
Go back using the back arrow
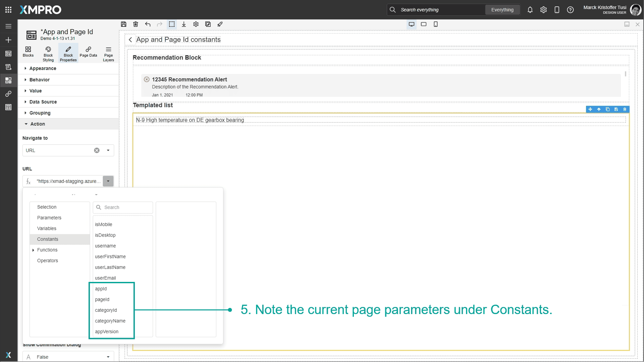[x=130, y=40]
